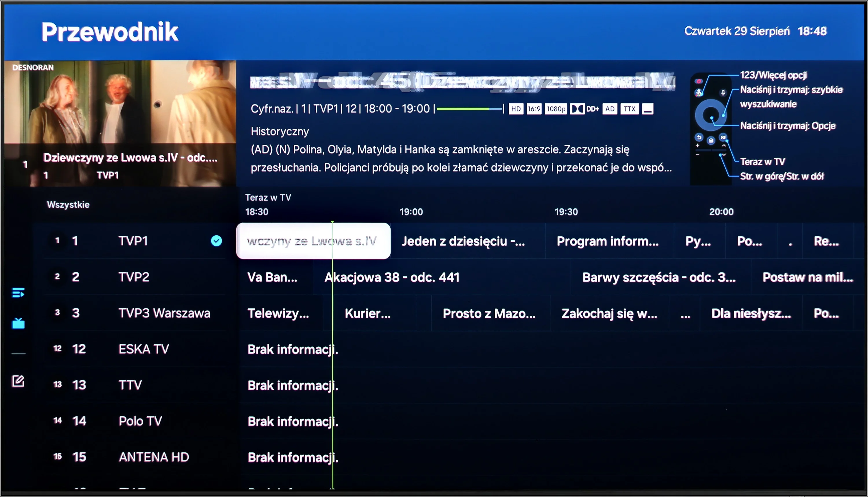Screen dimensions: 868x497
Task: Click Brak informacji on Polo TV row
Action: 293,421
